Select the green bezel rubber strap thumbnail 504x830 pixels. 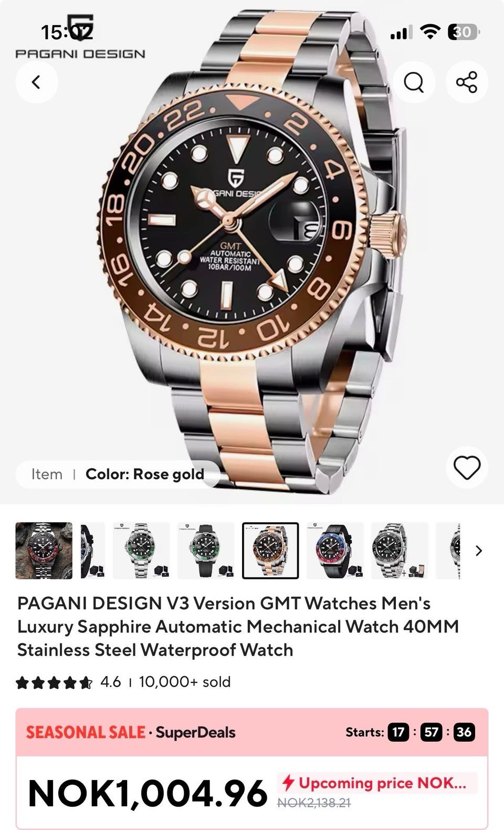206,551
